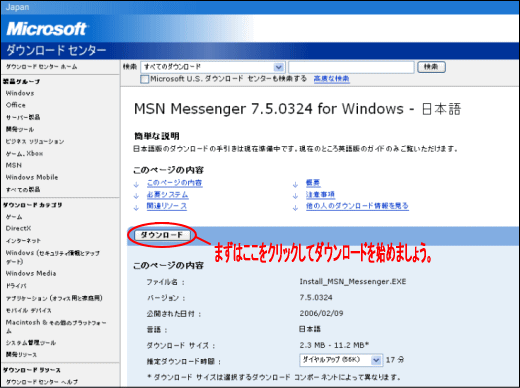Open the 開発リソース category
This screenshot has width=520, height=388.
[21, 355]
